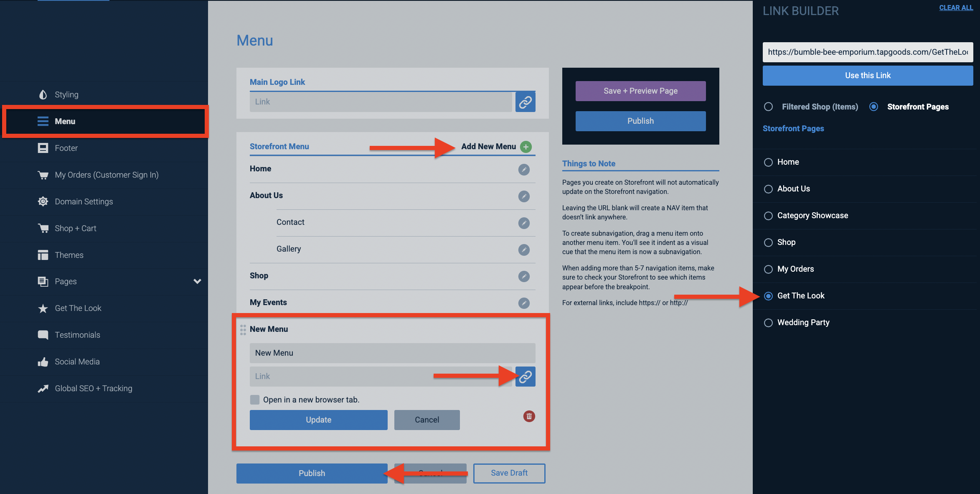Expand the Pages section chevron

[197, 281]
